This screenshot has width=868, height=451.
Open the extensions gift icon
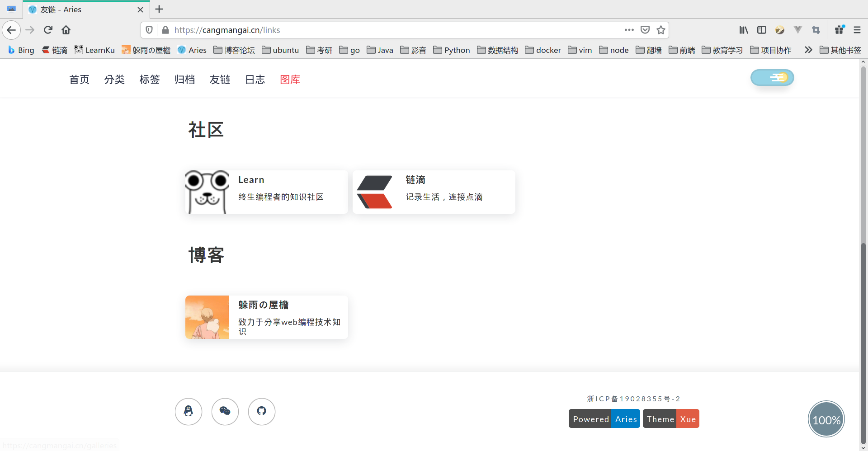pyautogui.click(x=840, y=30)
